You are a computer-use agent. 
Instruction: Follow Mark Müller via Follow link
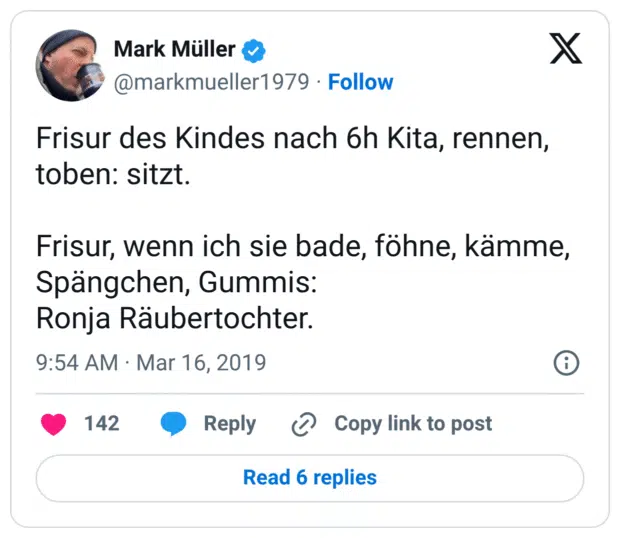point(361,82)
